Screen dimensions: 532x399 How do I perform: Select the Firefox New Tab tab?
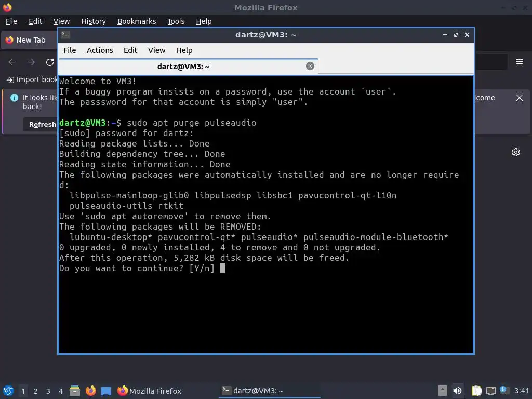30,40
